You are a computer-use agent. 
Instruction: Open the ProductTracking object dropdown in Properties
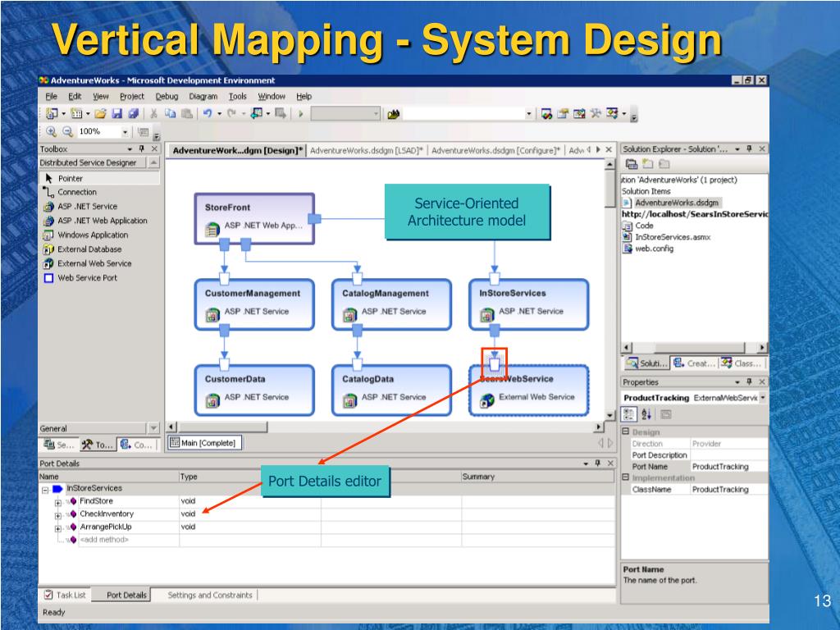point(762,398)
